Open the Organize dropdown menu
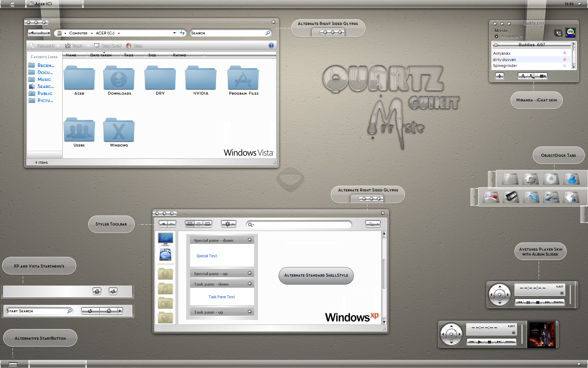Viewport: 588px width, 368px height. pos(45,46)
